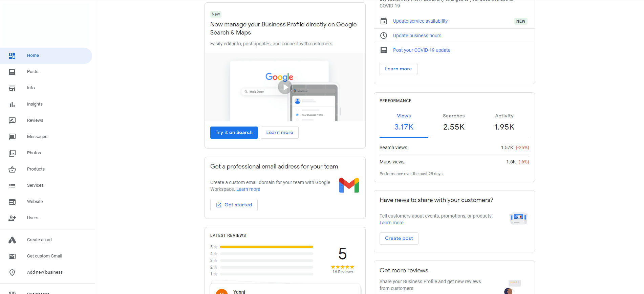
Task: Select the Insights icon in the sidebar
Action: point(12,104)
